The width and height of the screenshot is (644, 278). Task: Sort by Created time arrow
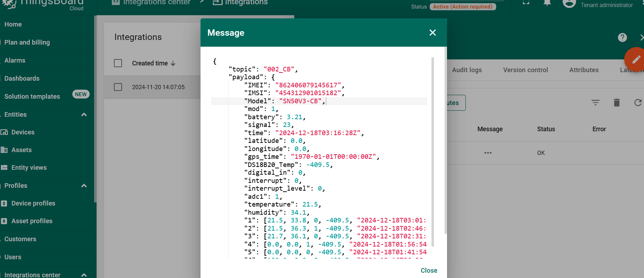pyautogui.click(x=173, y=64)
